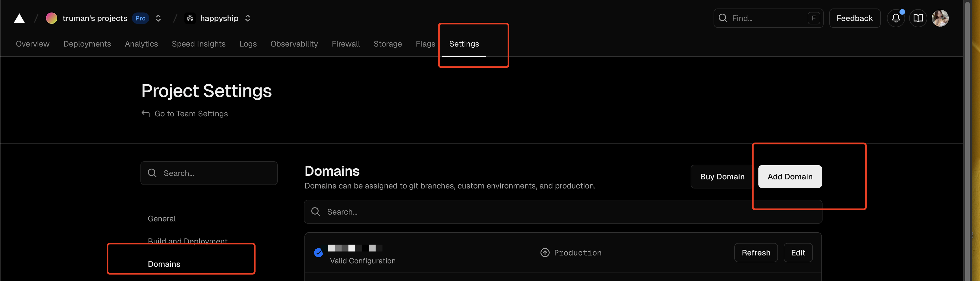The image size is (980, 281).
Task: Click the Buy Domain button
Action: tap(722, 177)
